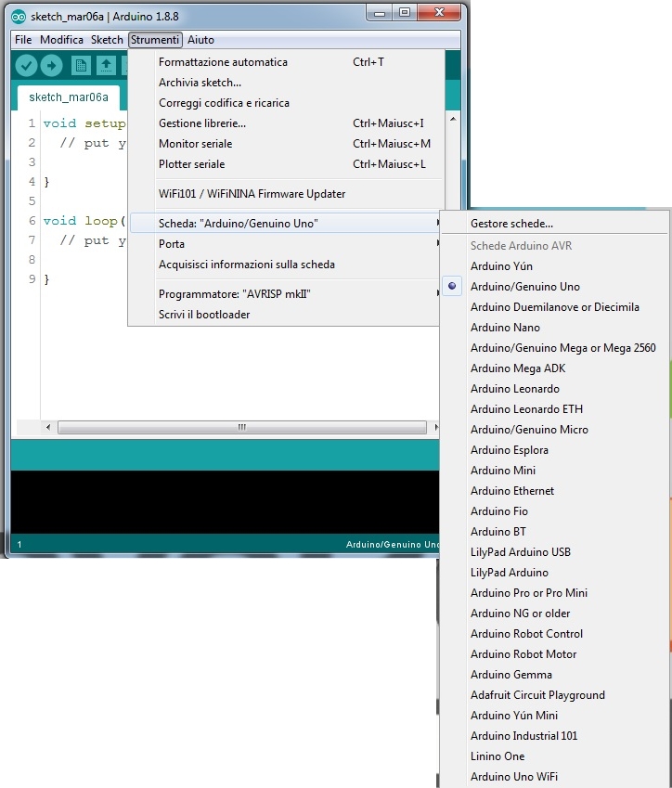Select Arduino Mega ADK board
The height and width of the screenshot is (788, 672).
(x=555, y=368)
